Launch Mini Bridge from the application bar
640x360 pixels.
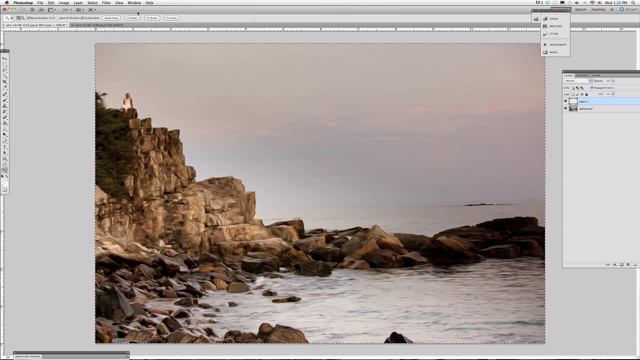41,10
